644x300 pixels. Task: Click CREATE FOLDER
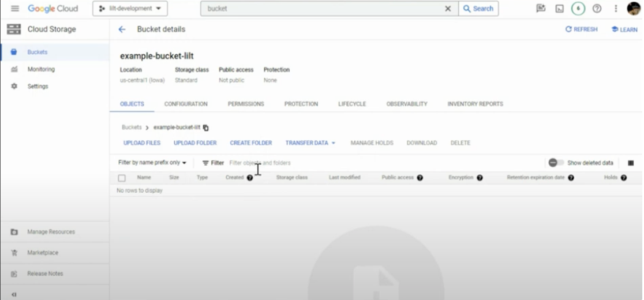[251, 143]
